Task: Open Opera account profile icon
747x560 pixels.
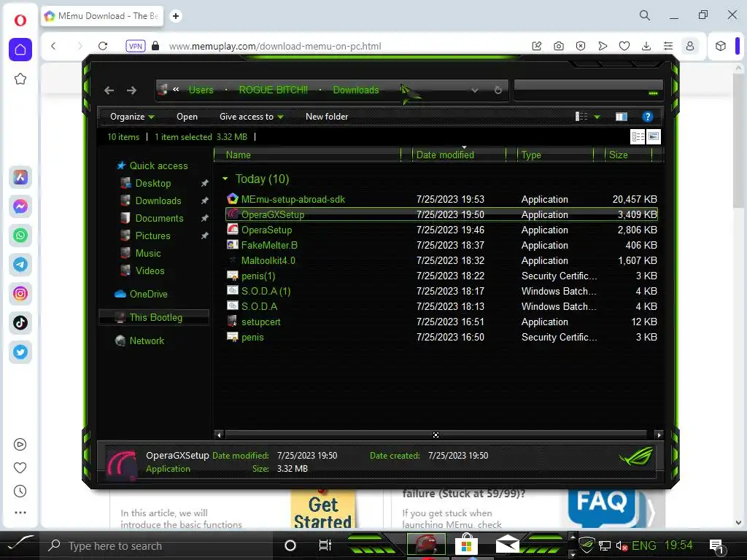Action: point(690,46)
